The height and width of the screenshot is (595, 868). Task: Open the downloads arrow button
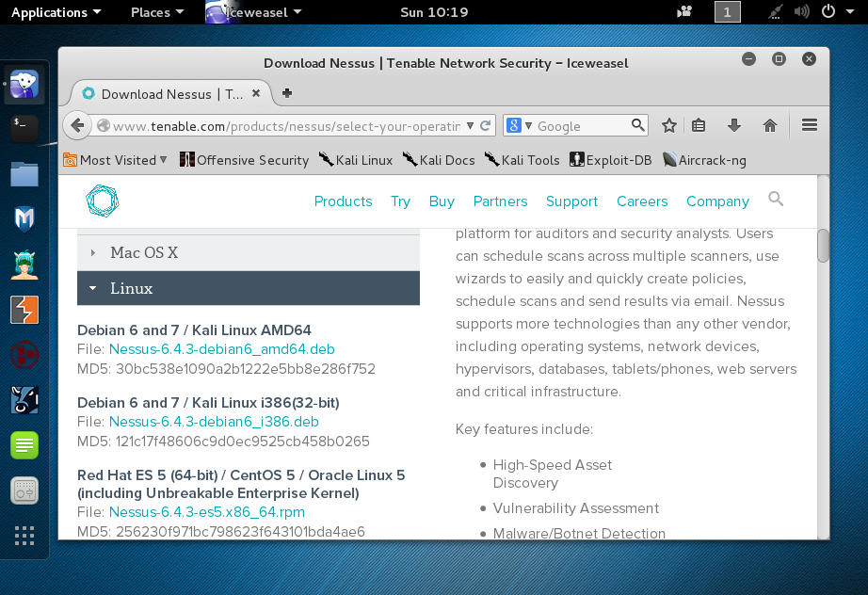point(734,125)
